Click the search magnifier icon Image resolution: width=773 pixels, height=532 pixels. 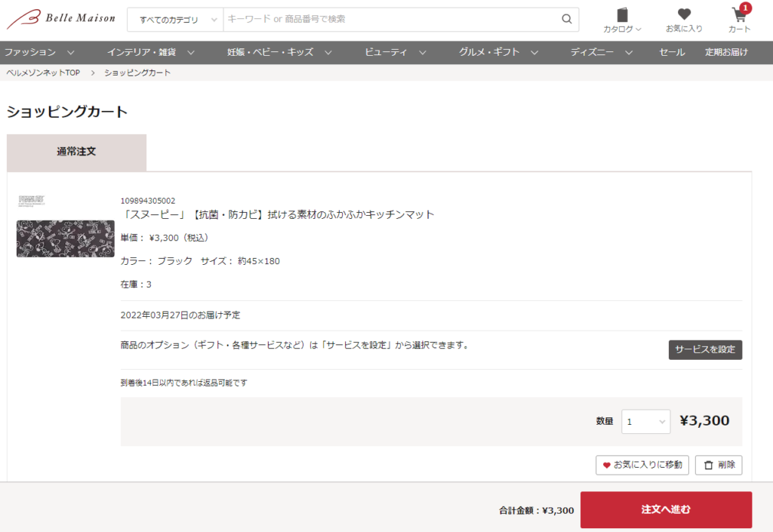point(567,19)
